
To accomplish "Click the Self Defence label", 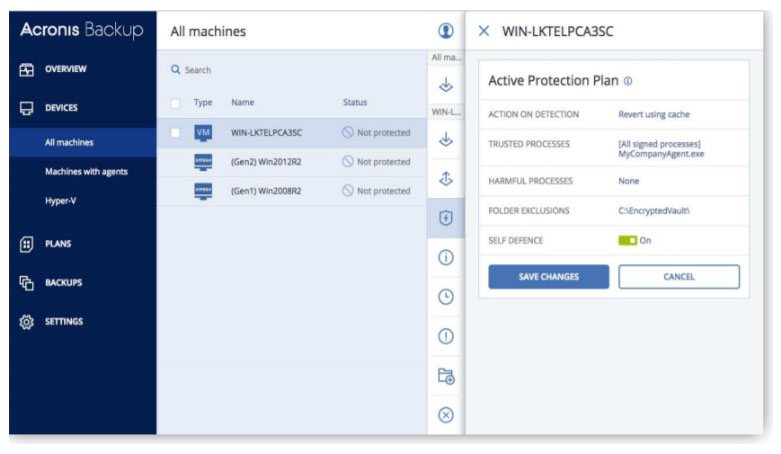I will click(516, 241).
